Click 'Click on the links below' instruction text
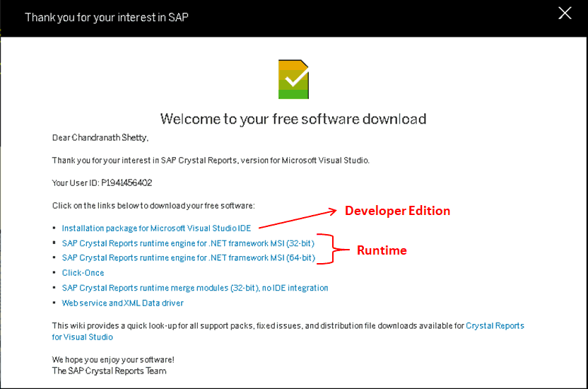588x389 pixels. point(153,206)
